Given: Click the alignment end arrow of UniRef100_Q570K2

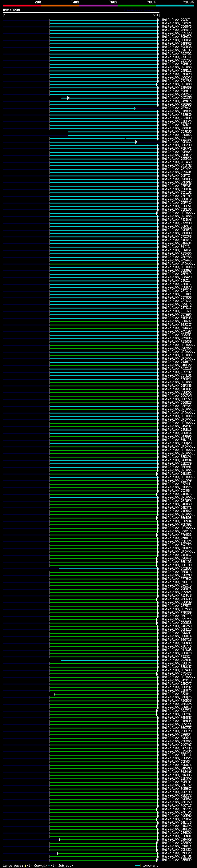Looking at the screenshot, I should pyautogui.click(x=135, y=108).
